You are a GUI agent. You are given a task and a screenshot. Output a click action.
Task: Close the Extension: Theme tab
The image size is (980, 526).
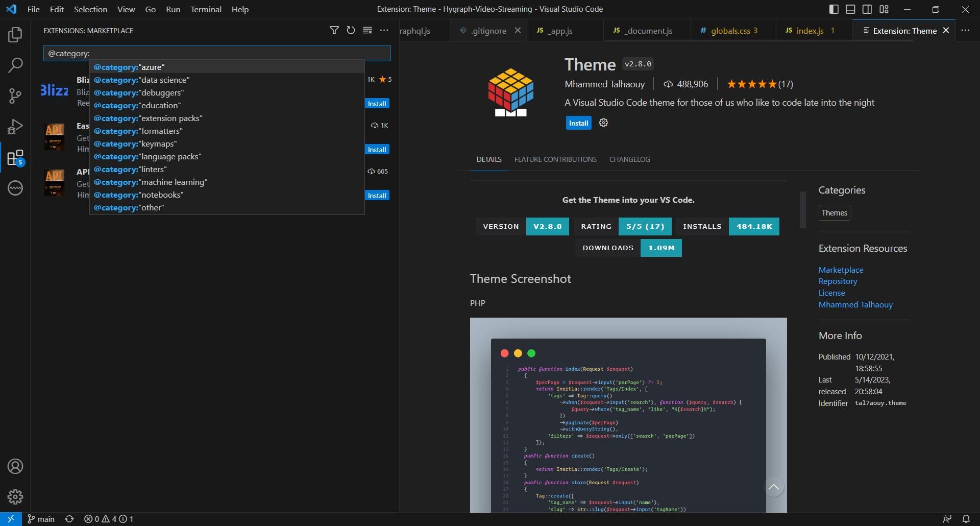[x=946, y=31]
